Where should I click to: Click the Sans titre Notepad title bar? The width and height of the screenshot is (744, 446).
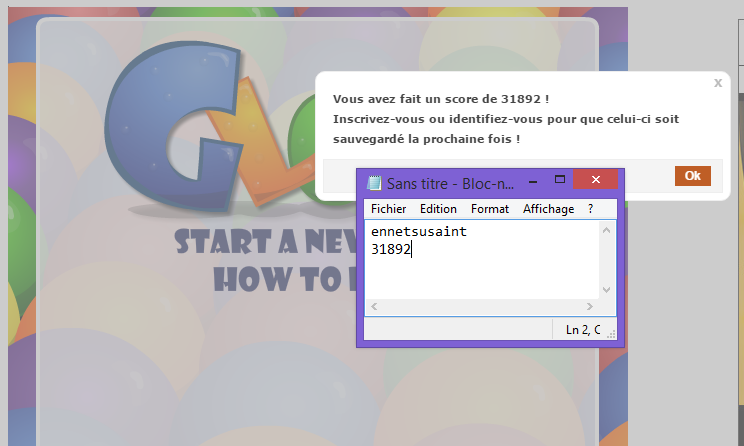click(449, 183)
